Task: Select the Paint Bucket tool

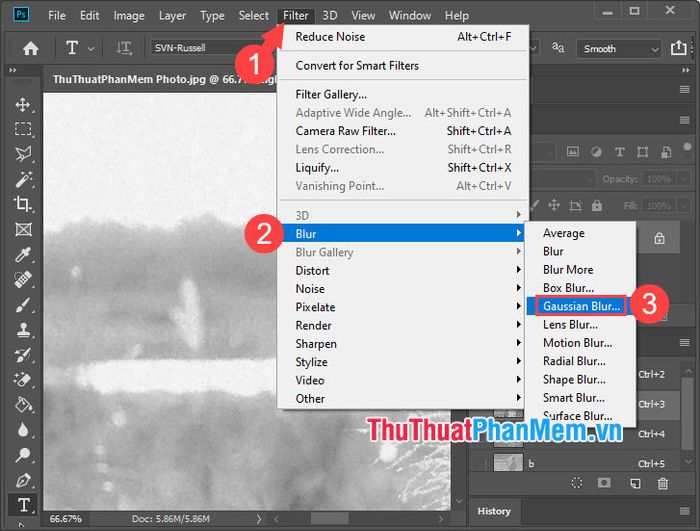Action: 23,405
